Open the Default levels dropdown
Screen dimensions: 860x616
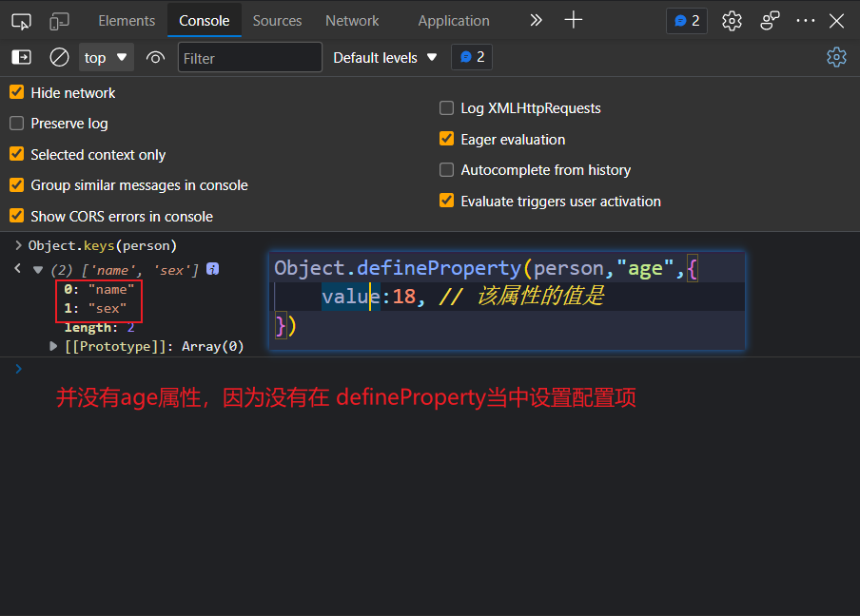coord(384,57)
